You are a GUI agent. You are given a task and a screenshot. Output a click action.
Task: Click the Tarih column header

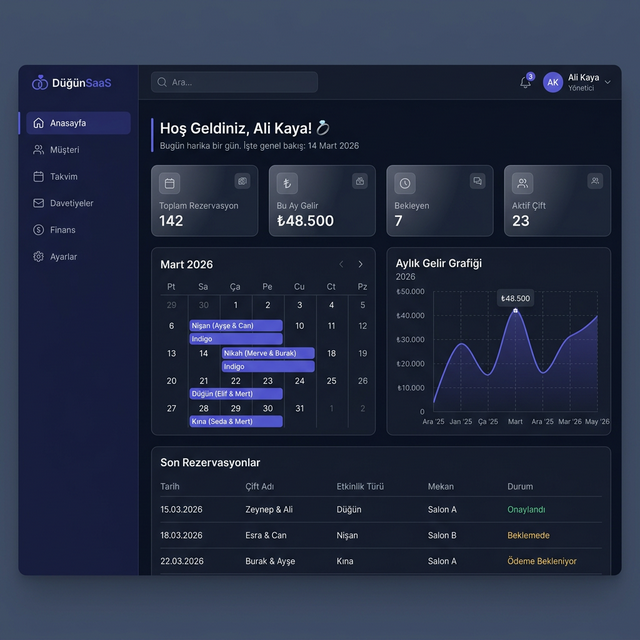[x=170, y=487]
